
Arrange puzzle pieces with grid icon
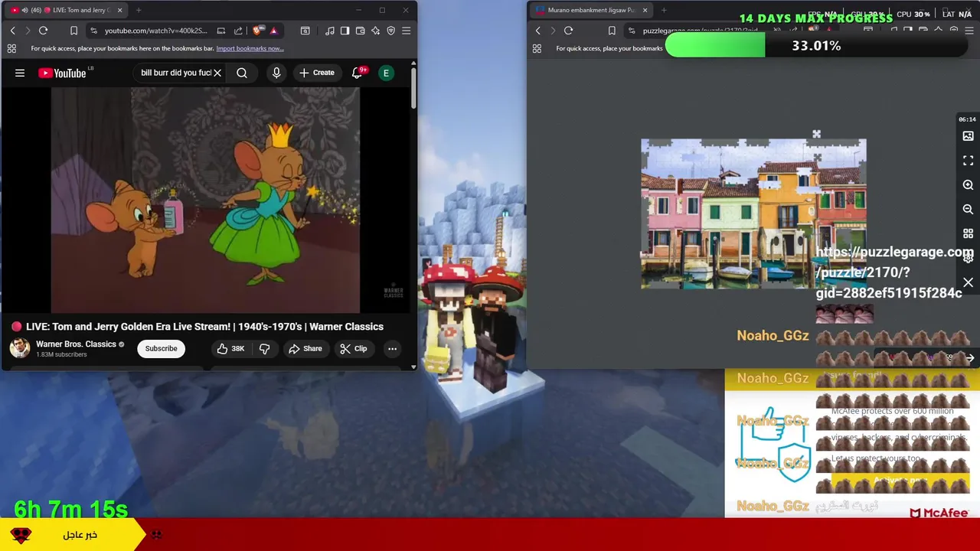click(x=968, y=233)
